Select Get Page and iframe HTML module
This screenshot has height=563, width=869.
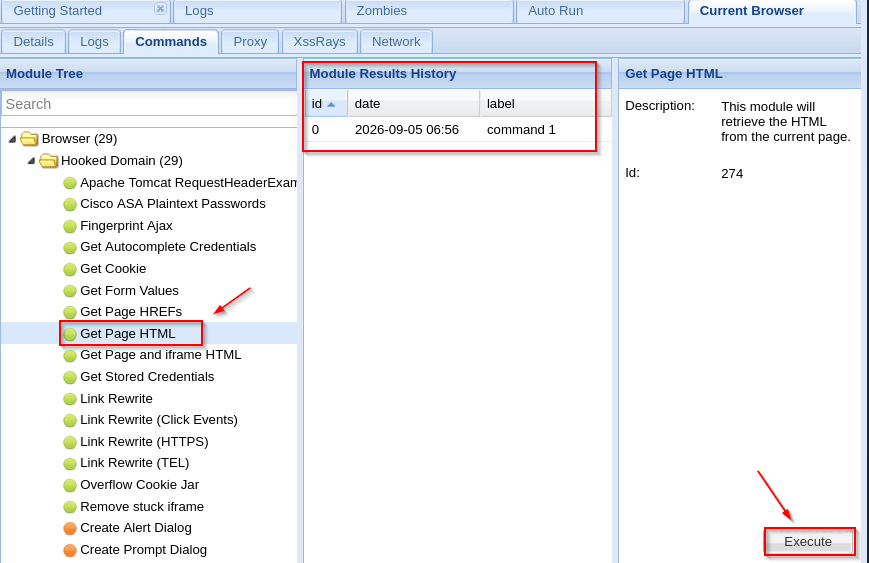click(x=161, y=355)
